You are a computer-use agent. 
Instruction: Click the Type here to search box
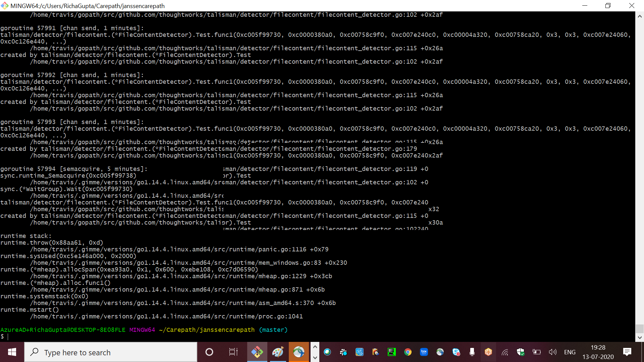[x=111, y=352]
